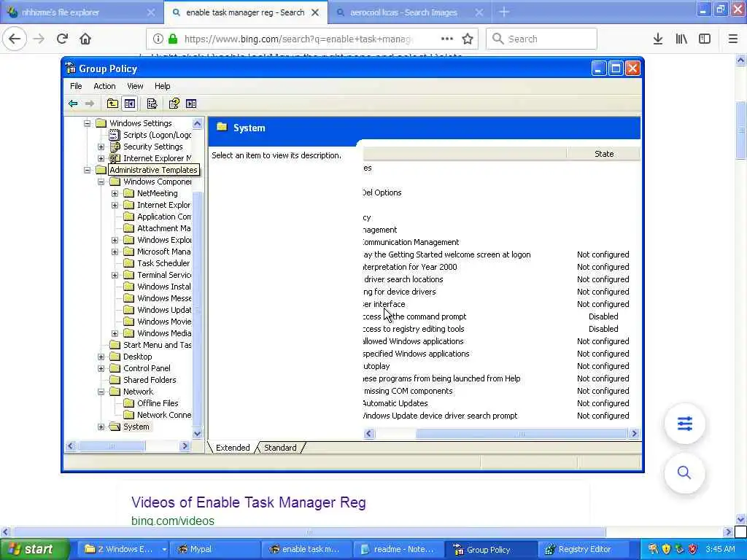747x560 pixels.
Task: Open the File menu
Action: point(76,86)
